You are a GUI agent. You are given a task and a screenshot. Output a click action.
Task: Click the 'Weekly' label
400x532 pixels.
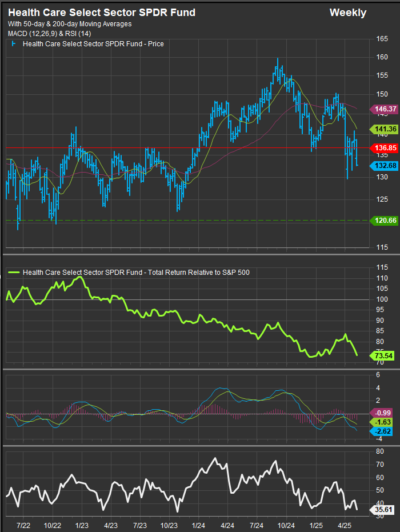tap(348, 13)
